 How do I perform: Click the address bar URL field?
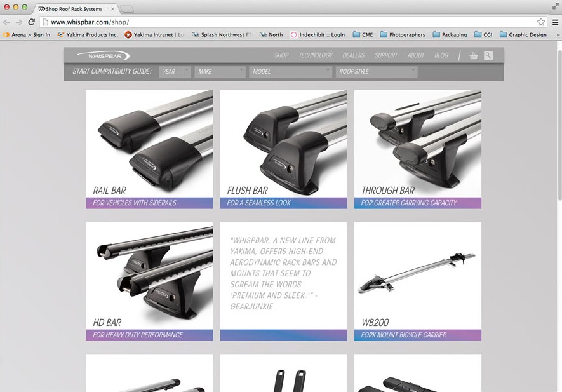[286, 22]
